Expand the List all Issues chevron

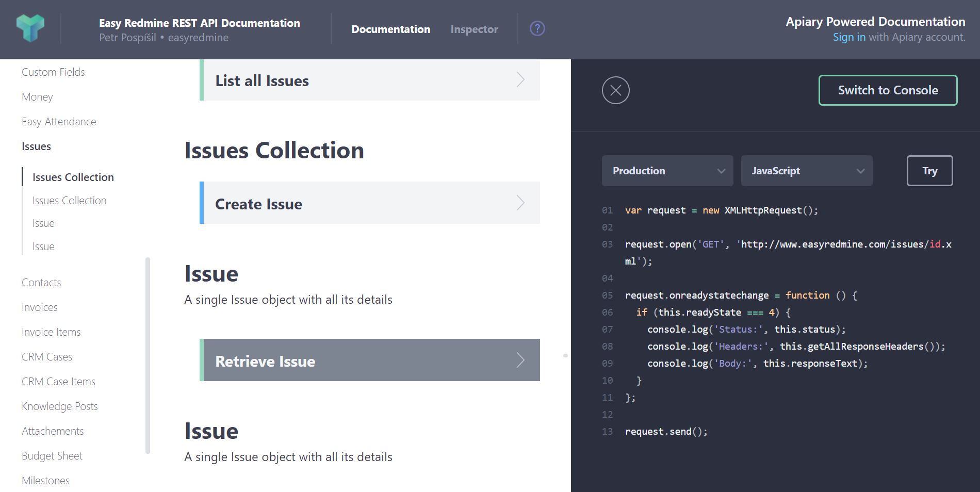pos(520,80)
